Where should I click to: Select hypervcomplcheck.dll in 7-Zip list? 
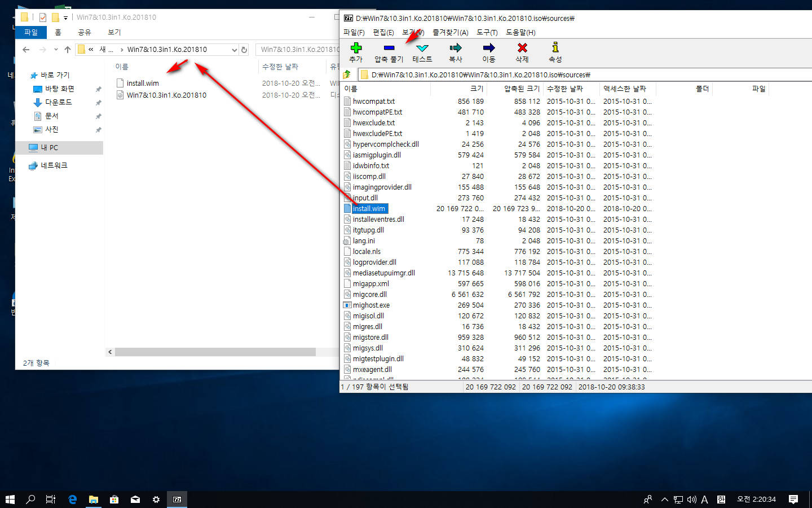(386, 144)
